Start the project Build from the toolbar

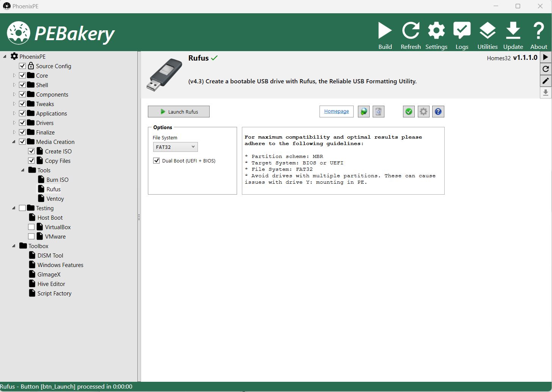385,36
